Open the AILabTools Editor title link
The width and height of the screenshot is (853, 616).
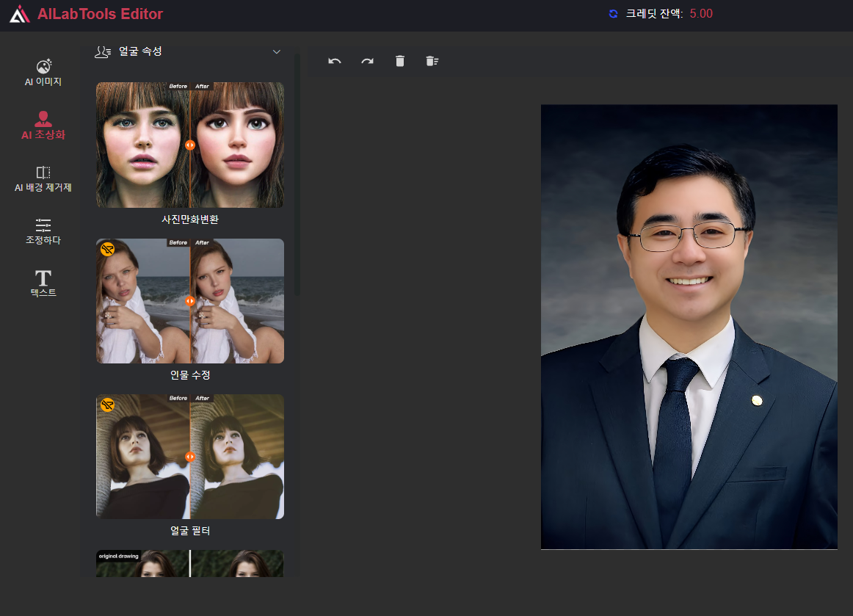coord(100,14)
